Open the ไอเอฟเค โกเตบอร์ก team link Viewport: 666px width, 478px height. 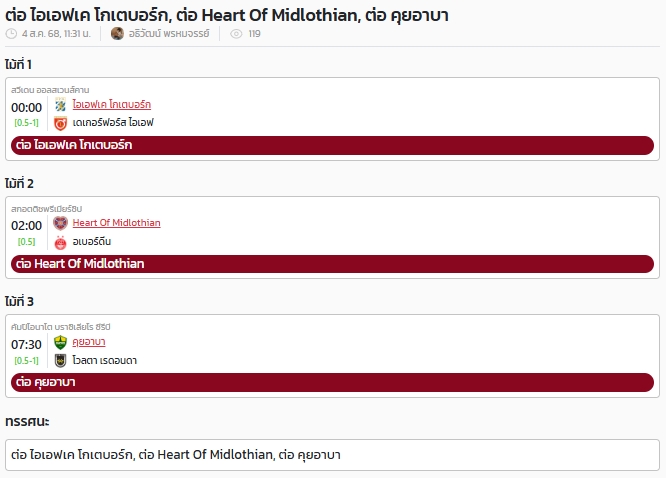pyautogui.click(x=112, y=105)
